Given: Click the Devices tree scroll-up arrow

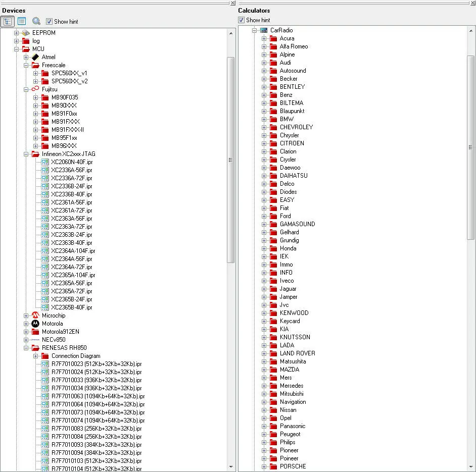Looking at the screenshot, I should [231, 33].
